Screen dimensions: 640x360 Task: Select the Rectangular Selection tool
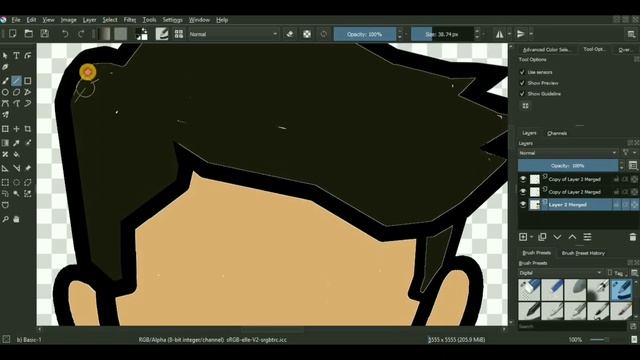tap(5, 182)
